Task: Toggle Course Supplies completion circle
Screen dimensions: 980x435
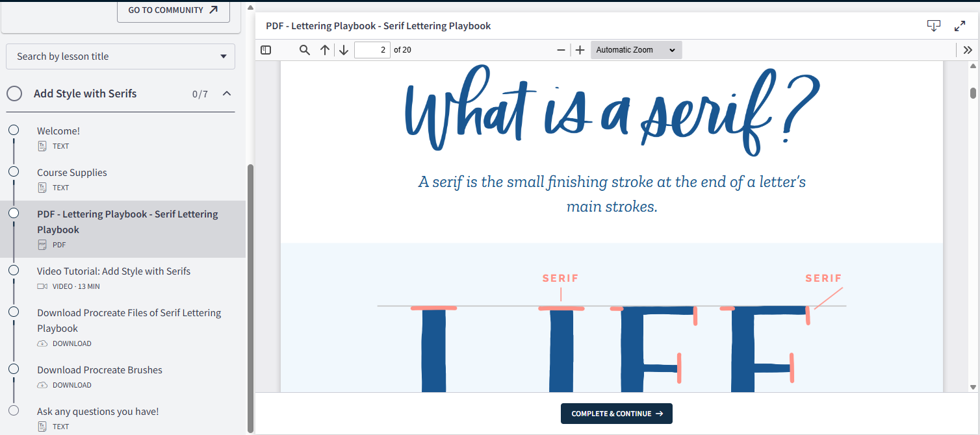Action: [x=14, y=171]
